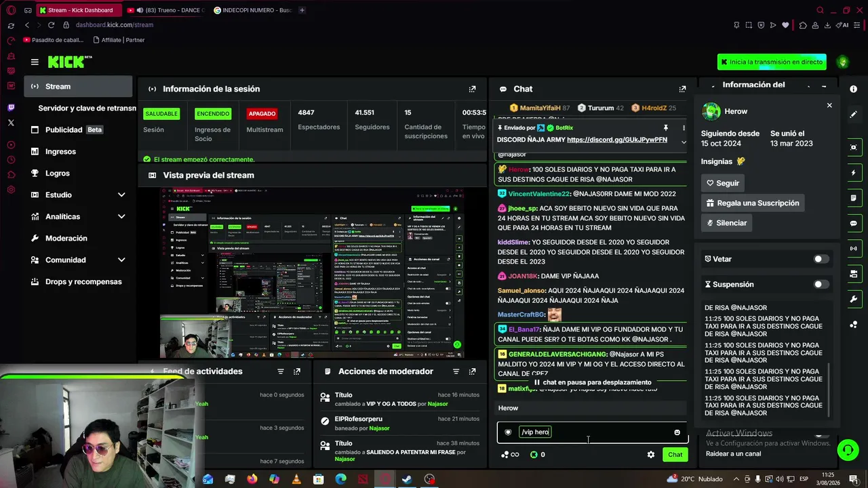
Task: Open the wrench tools icon in right sidebar
Action: pyautogui.click(x=853, y=299)
